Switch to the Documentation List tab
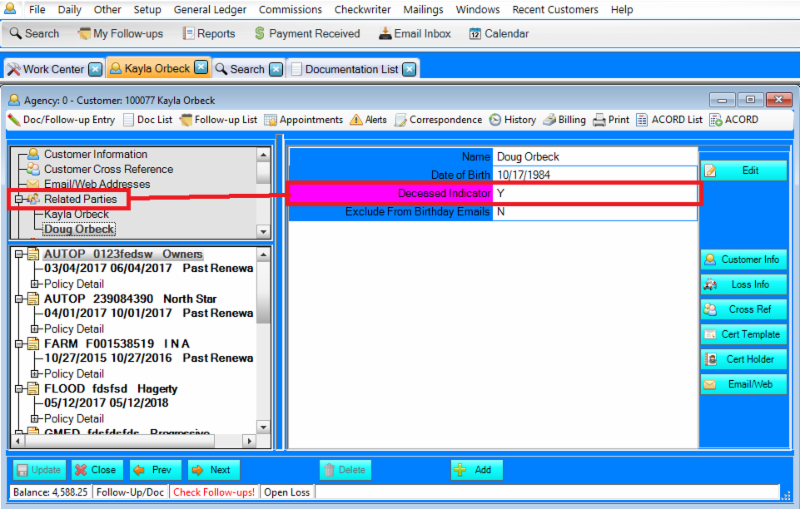Screen dimensions: 800x509 tap(351, 69)
